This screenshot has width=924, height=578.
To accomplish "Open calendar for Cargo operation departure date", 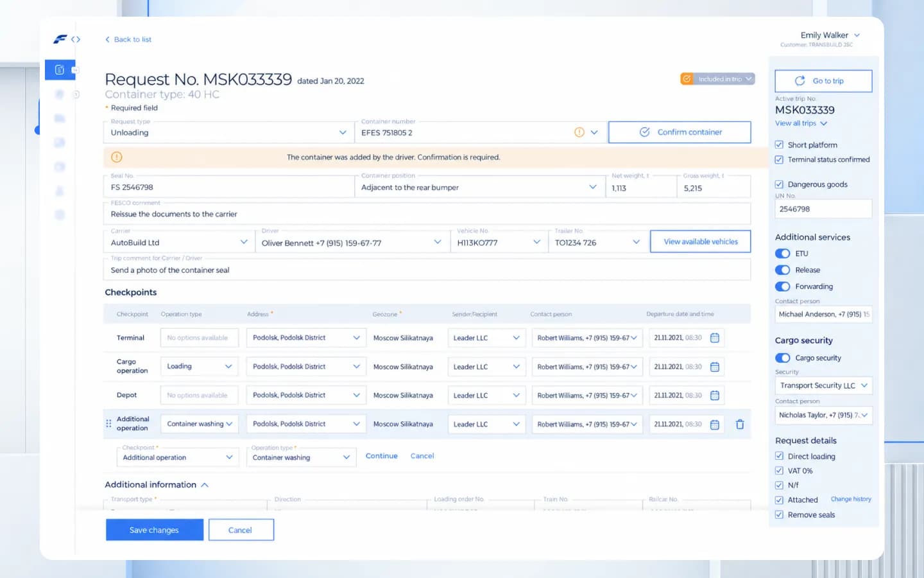I will click(715, 367).
